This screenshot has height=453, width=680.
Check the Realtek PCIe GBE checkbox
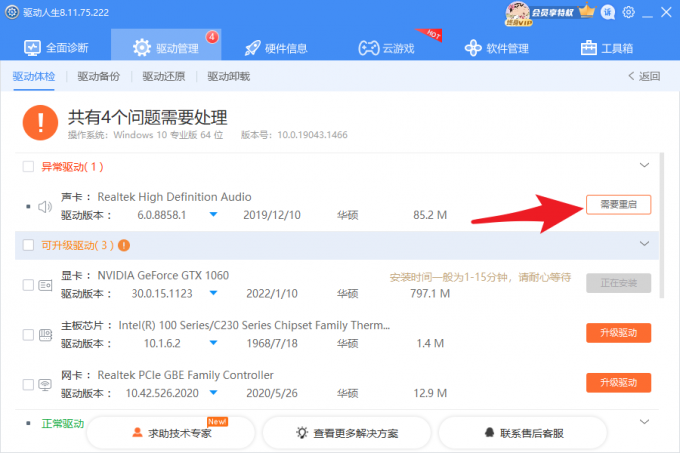coord(28,385)
